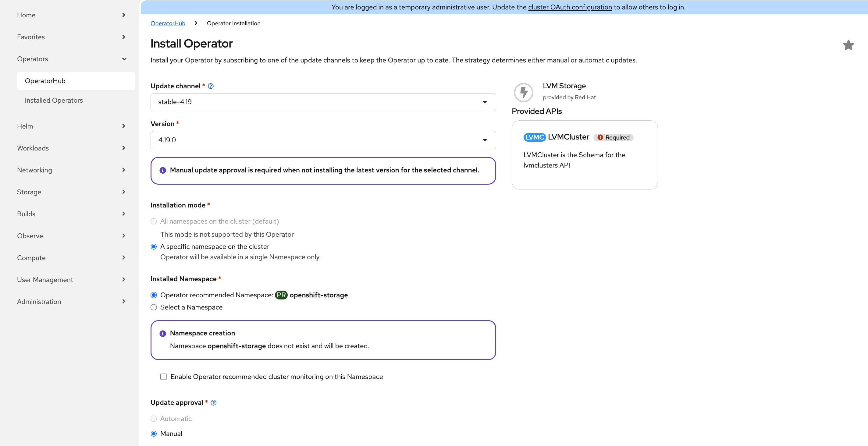868x446 pixels.
Task: Click the Required warning badge
Action: pyautogui.click(x=613, y=137)
